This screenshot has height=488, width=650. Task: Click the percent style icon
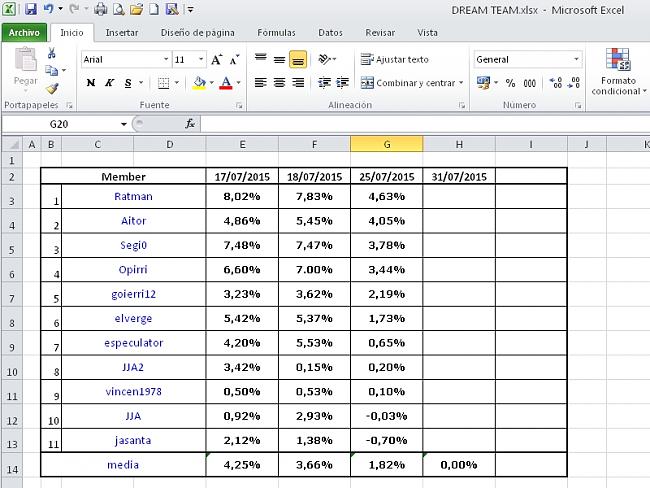510,83
